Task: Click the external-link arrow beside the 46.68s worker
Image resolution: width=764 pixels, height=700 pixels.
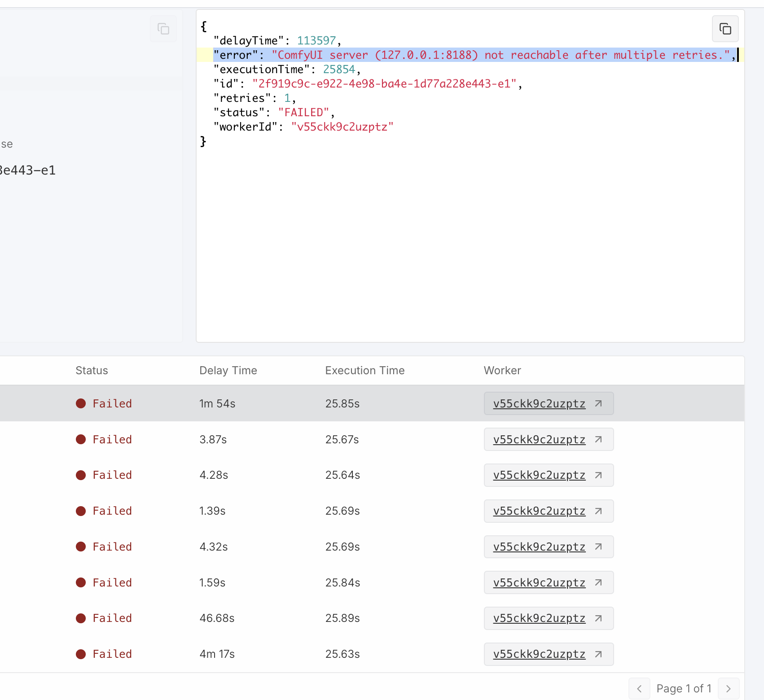Action: (x=598, y=618)
